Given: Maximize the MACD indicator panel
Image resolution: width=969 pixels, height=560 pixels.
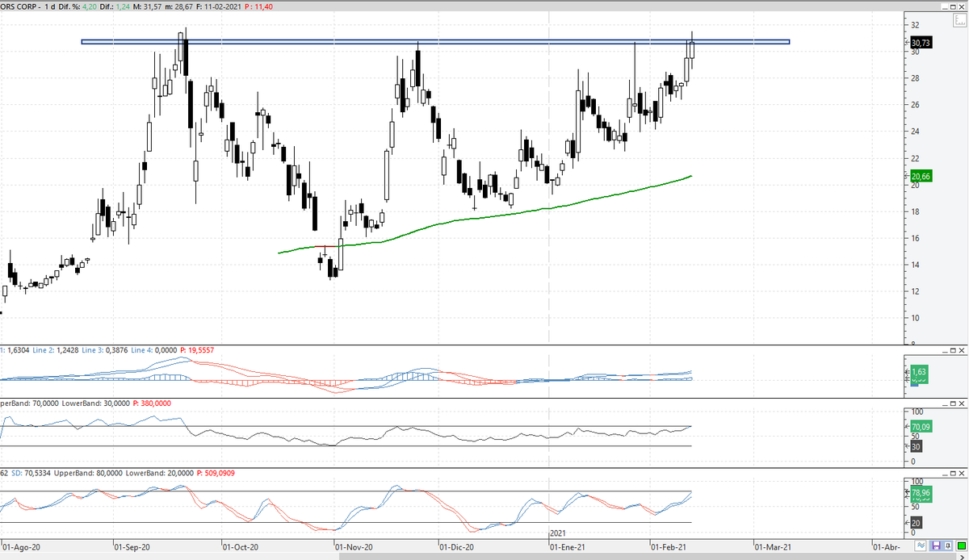Looking at the screenshot, I should pos(953,350).
